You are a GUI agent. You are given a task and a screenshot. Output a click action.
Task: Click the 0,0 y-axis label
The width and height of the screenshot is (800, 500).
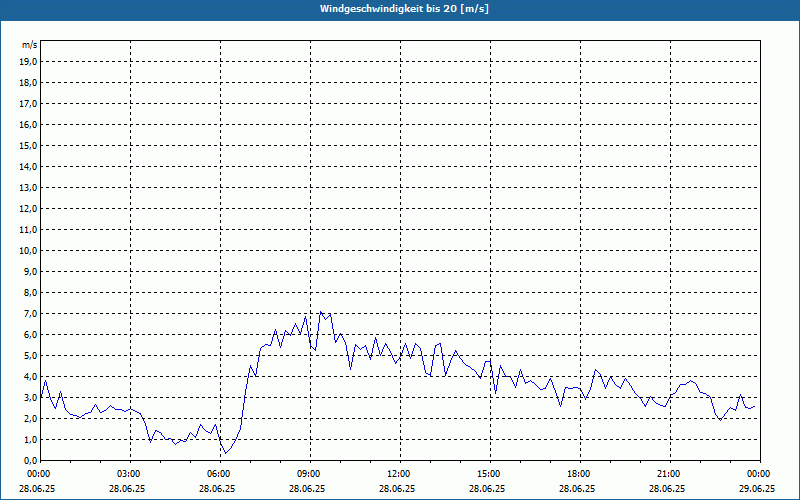coord(30,461)
